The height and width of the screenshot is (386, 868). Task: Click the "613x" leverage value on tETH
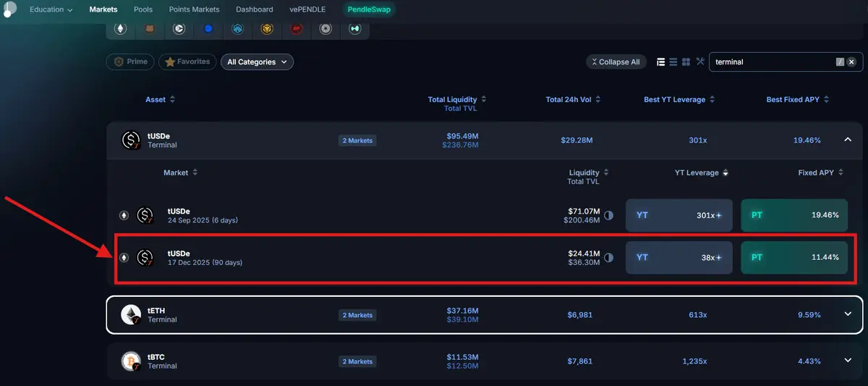[x=697, y=315]
